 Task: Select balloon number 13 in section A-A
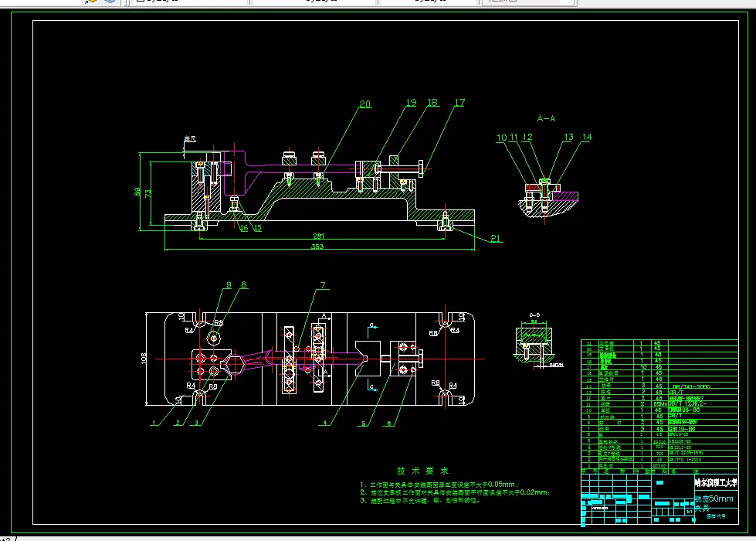[x=568, y=137]
